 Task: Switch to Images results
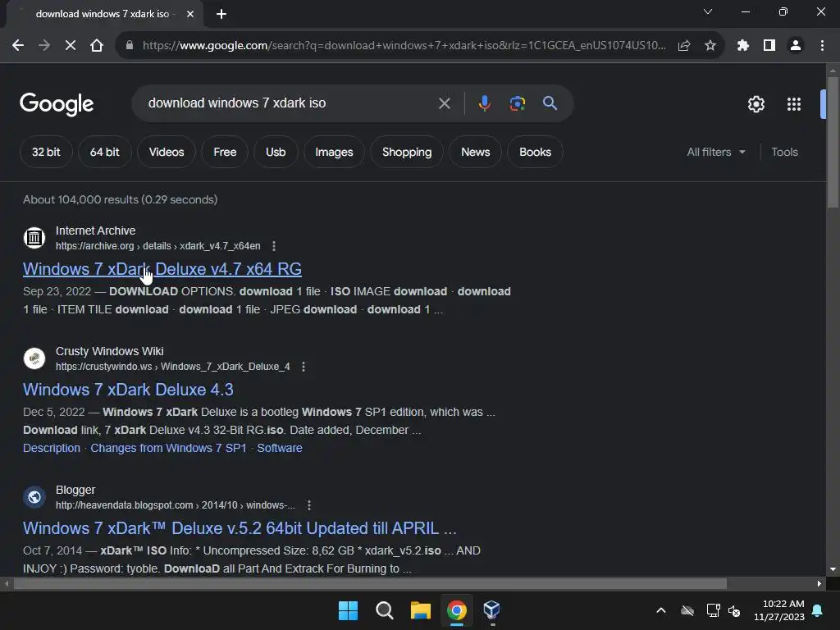pos(335,152)
